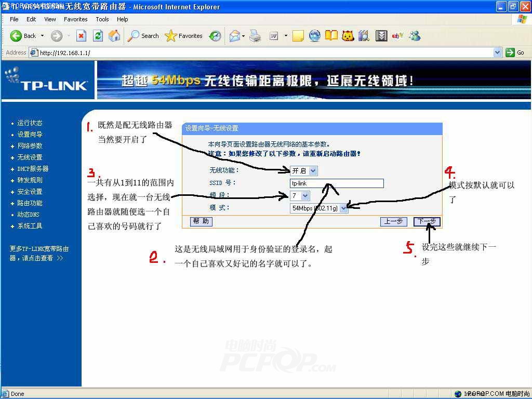532x399 pixels.
Task: Click the 帮助 help button
Action: pyautogui.click(x=201, y=221)
